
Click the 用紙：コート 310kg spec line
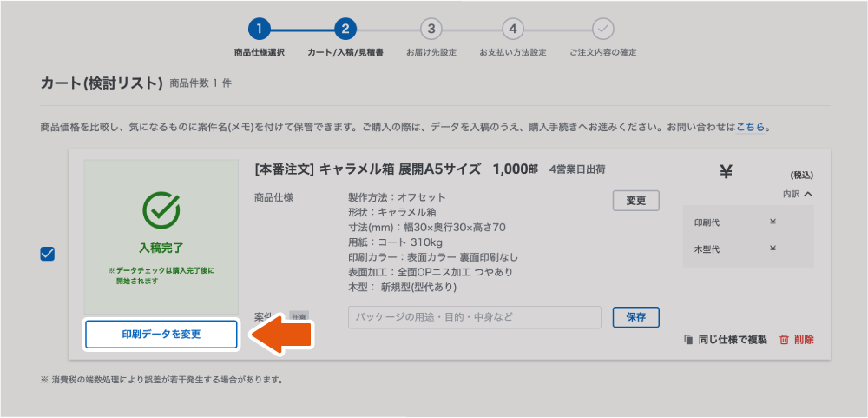tap(395, 242)
